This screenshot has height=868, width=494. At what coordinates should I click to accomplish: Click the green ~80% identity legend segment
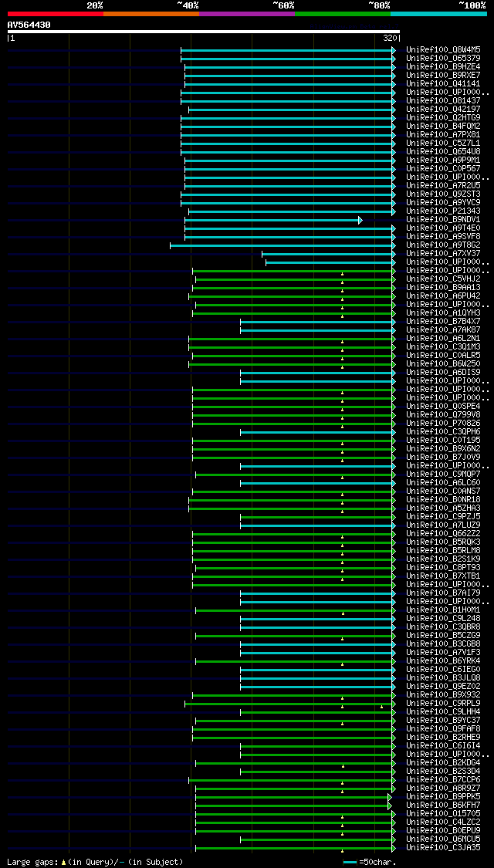click(343, 13)
